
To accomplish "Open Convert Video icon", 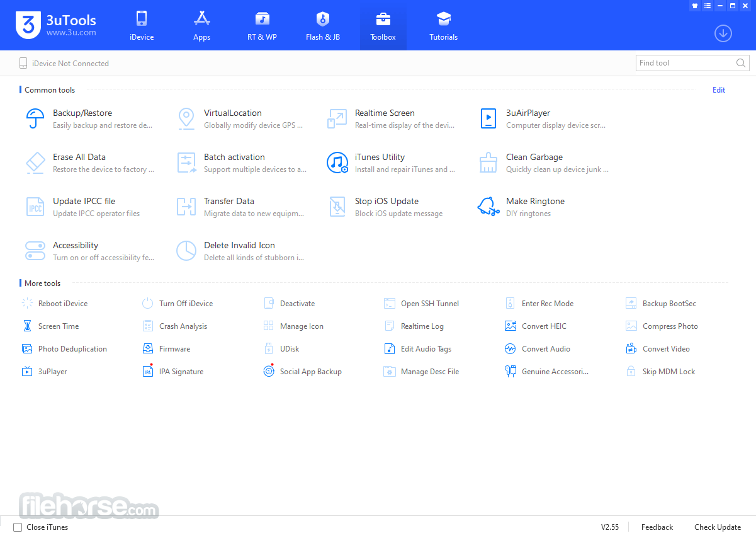I will click(x=631, y=348).
